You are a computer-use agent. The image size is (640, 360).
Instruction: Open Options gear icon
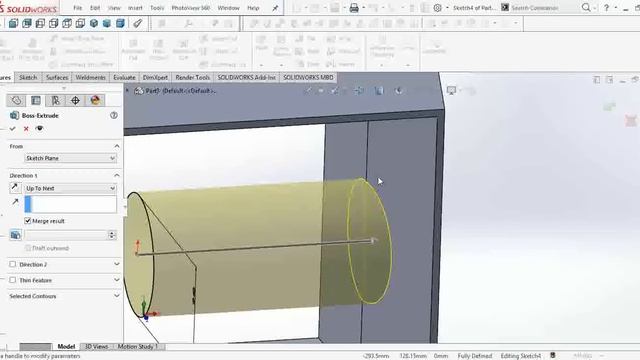click(438, 8)
